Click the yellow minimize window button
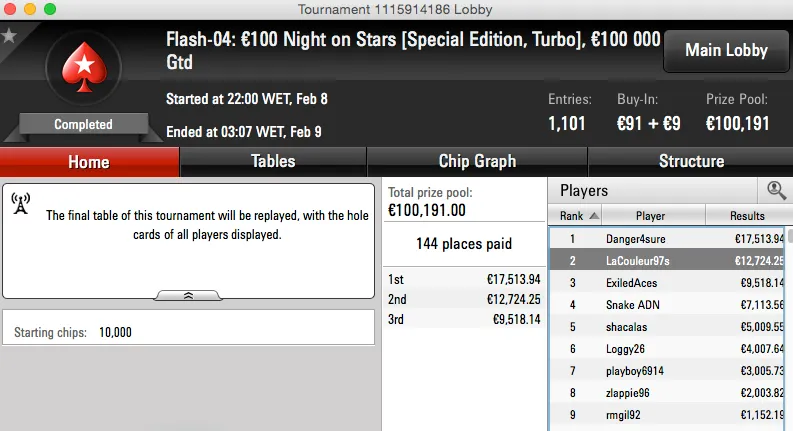The height and width of the screenshot is (431, 793). pos(30,9)
